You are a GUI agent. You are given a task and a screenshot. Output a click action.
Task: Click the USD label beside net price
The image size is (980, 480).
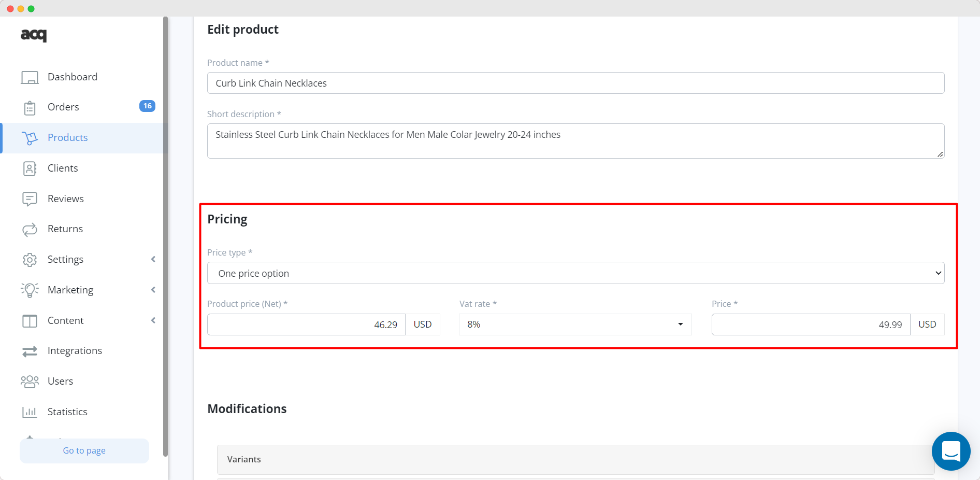click(x=423, y=324)
